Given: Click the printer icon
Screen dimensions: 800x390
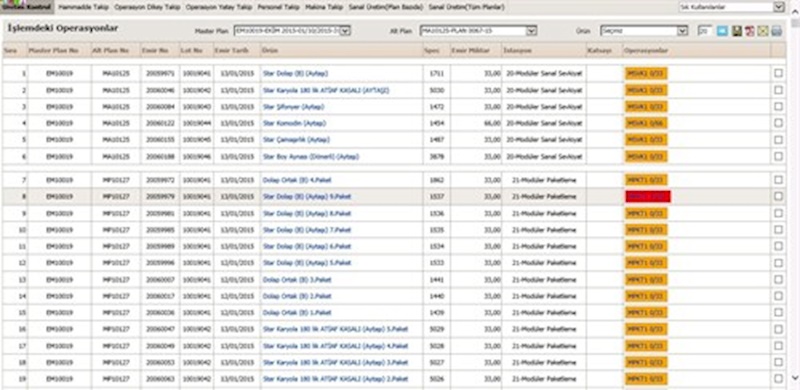Looking at the screenshot, I should tap(776, 31).
